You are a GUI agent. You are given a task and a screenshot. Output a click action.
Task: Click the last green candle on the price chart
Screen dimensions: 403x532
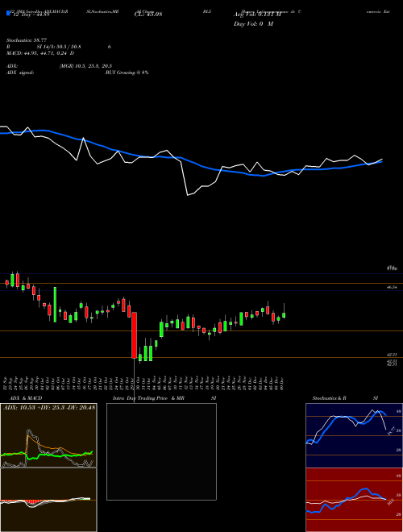coord(284,315)
